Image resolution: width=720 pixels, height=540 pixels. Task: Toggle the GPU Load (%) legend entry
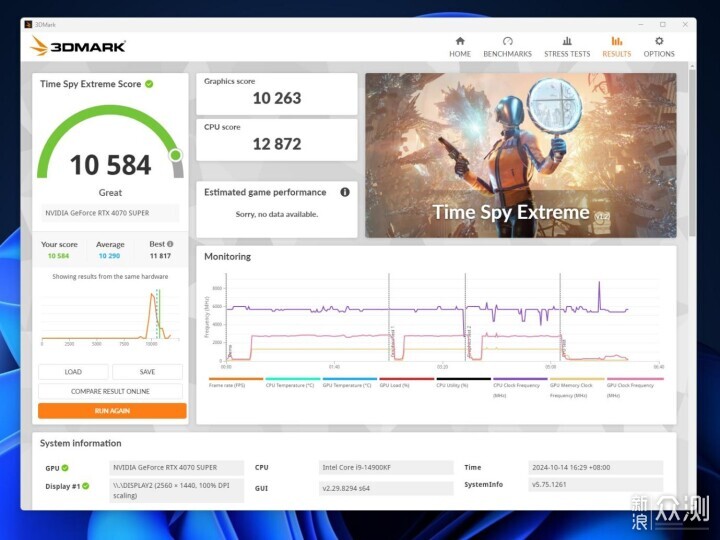pos(406,383)
